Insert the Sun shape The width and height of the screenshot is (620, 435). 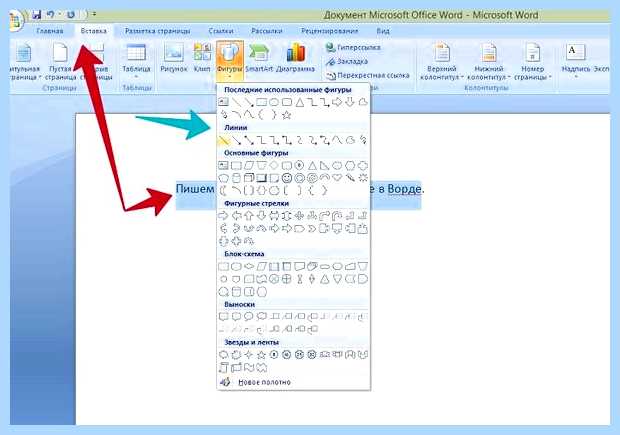point(363,178)
